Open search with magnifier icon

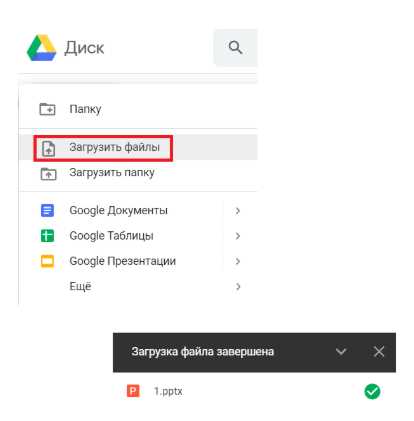(235, 47)
